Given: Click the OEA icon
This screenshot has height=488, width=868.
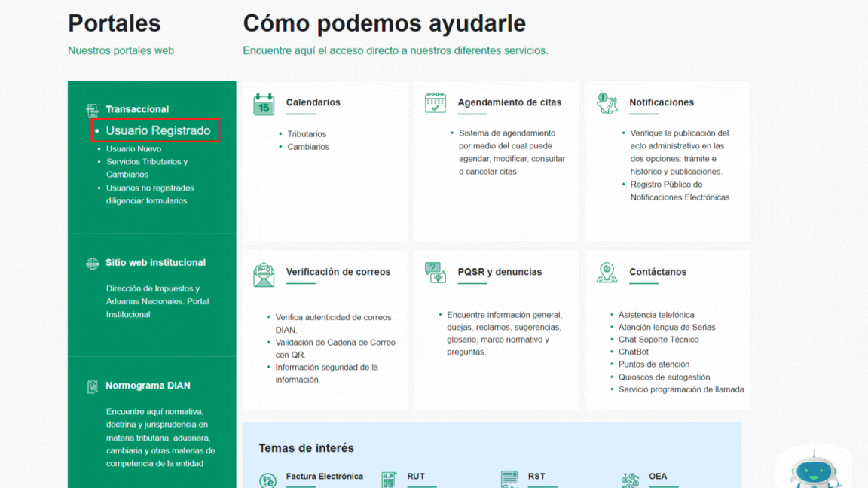Looking at the screenshot, I should [631, 480].
